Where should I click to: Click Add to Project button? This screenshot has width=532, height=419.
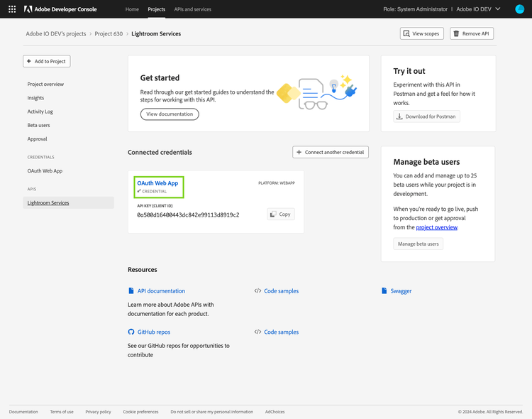pyautogui.click(x=47, y=61)
